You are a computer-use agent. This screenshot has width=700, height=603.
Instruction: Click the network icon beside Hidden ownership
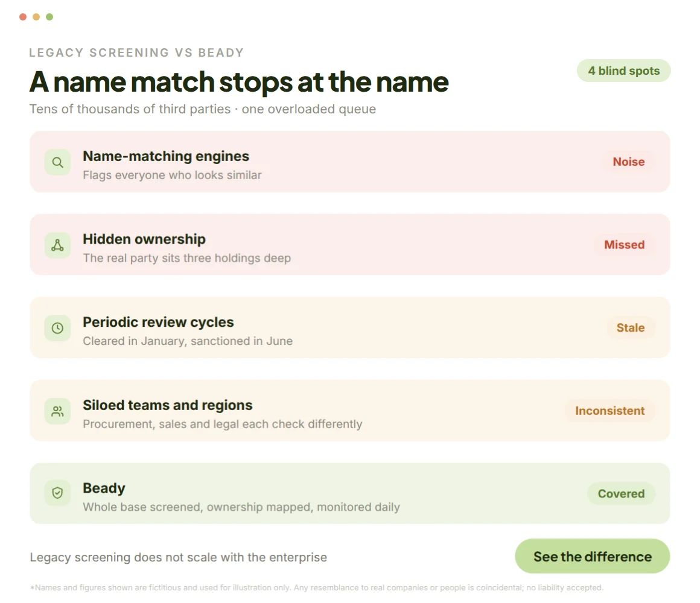point(57,245)
